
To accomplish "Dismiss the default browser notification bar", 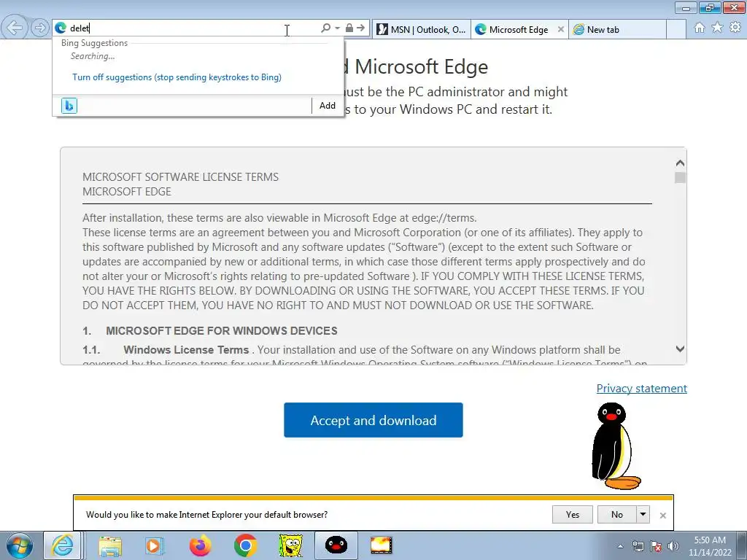I will pyautogui.click(x=662, y=516).
